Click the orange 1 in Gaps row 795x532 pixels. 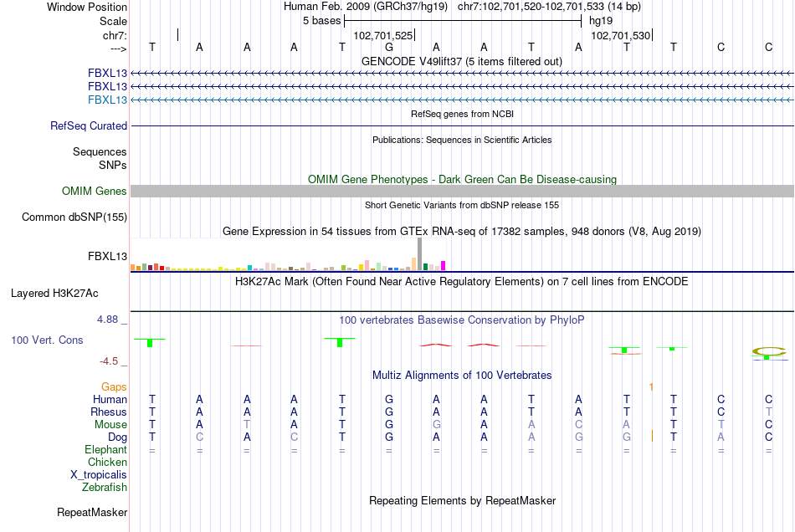652,387
